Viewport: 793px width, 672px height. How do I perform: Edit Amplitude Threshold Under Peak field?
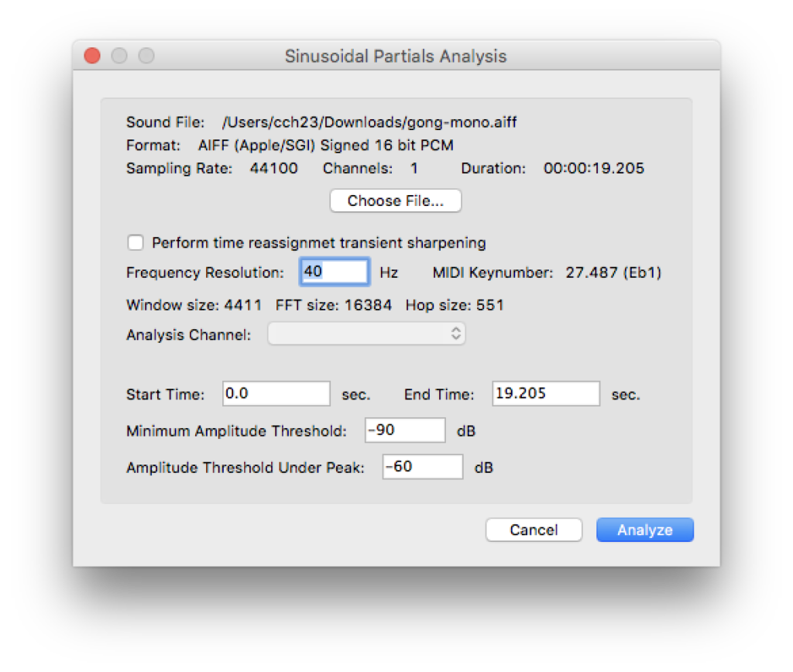point(422,467)
